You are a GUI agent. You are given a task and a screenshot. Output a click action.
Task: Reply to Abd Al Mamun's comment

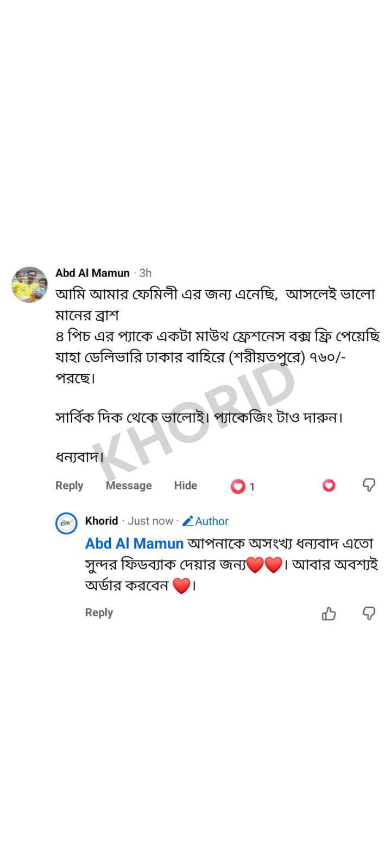[x=70, y=486]
